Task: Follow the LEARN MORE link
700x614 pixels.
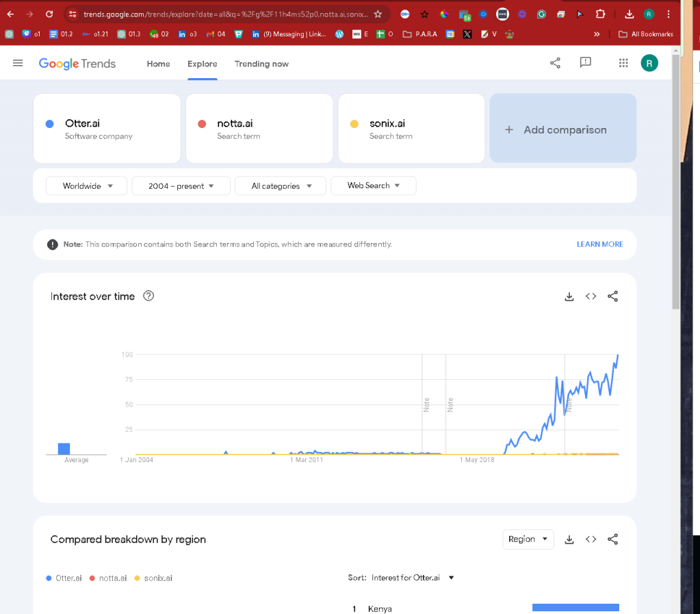Action: pyautogui.click(x=599, y=244)
